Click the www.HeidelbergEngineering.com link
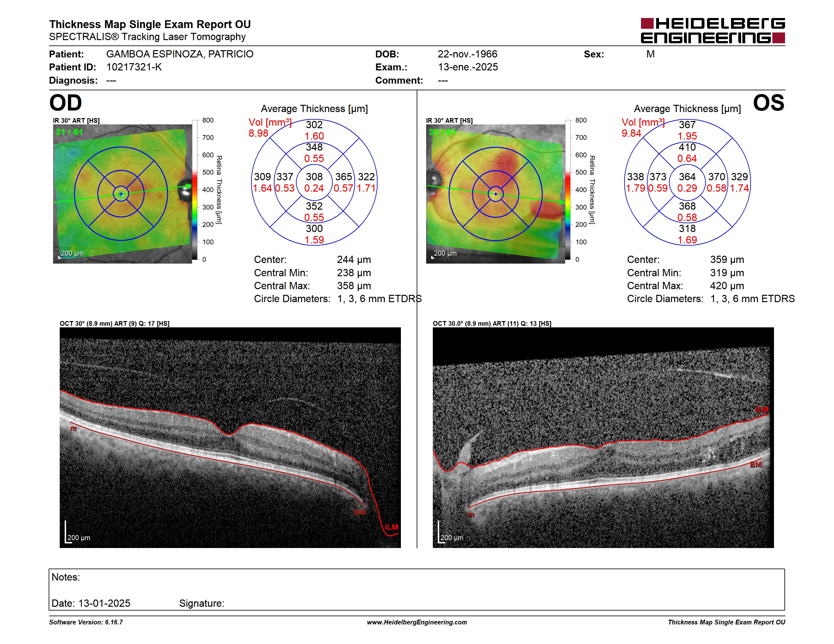Image resolution: width=834 pixels, height=644 pixels. click(417, 622)
